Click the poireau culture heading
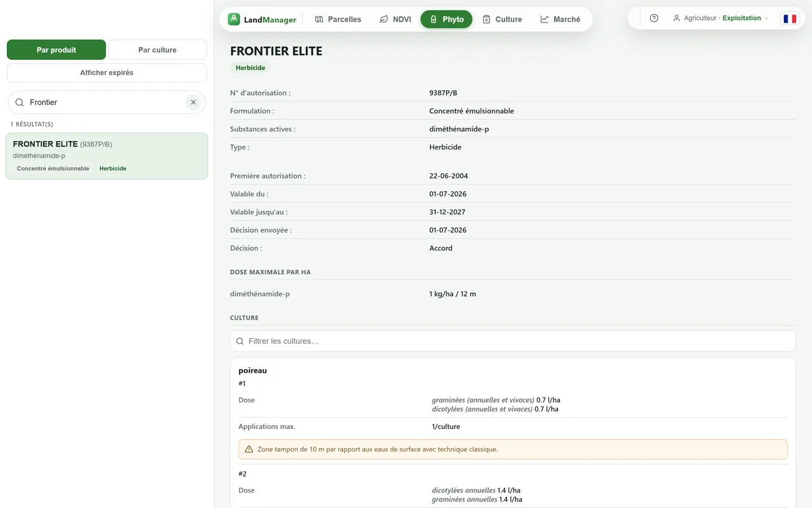The image size is (812, 508). pyautogui.click(x=253, y=370)
